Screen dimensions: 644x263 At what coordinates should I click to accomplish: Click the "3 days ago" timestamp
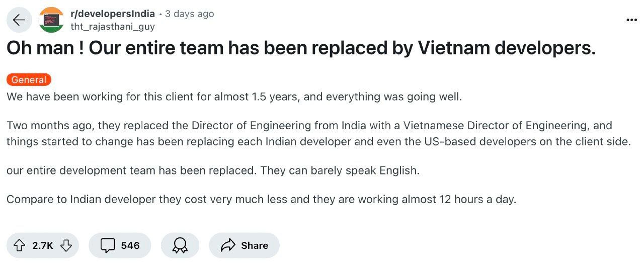tap(189, 14)
